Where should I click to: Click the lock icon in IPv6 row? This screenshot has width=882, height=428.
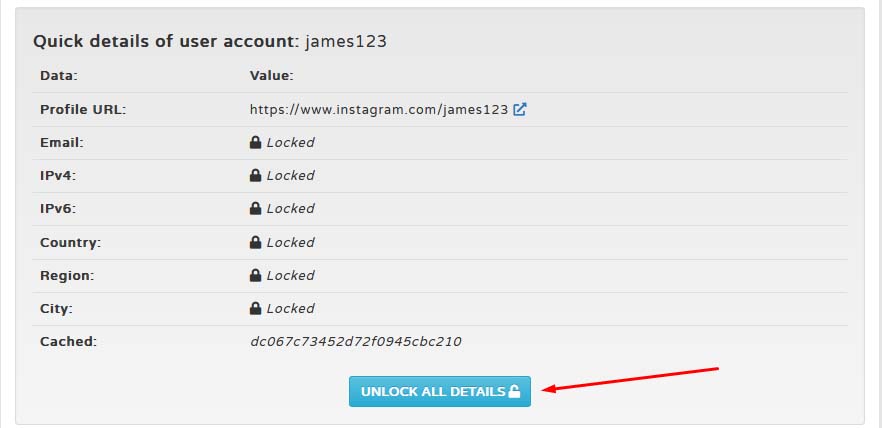click(255, 209)
